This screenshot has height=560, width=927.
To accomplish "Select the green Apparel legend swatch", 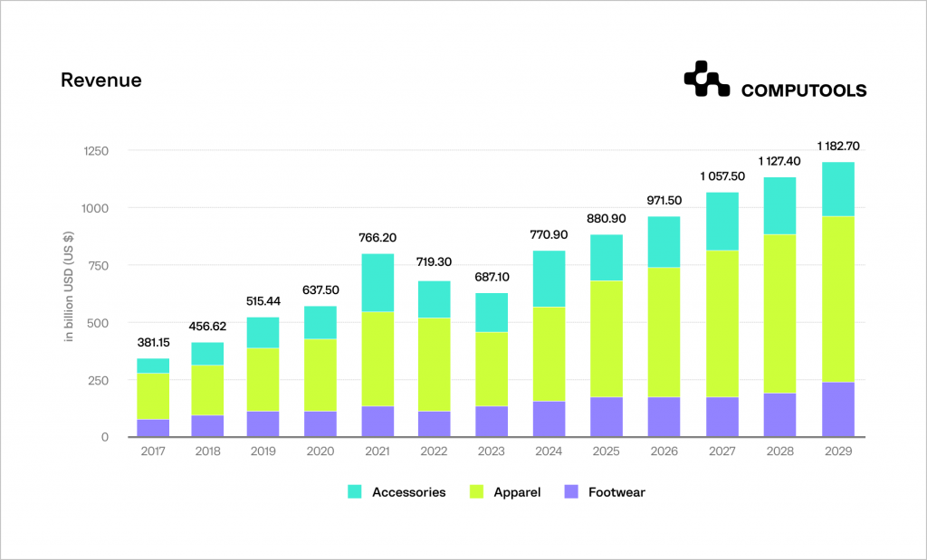I will click(x=477, y=492).
